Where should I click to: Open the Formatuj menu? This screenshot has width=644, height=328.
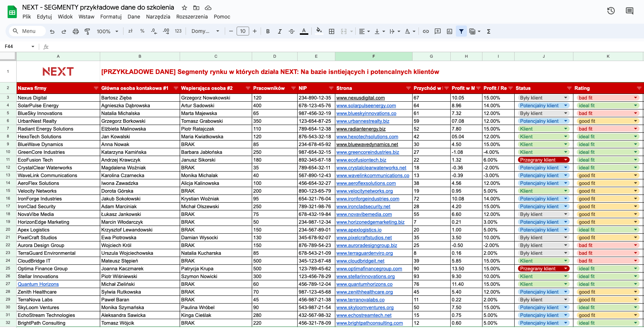click(x=111, y=17)
